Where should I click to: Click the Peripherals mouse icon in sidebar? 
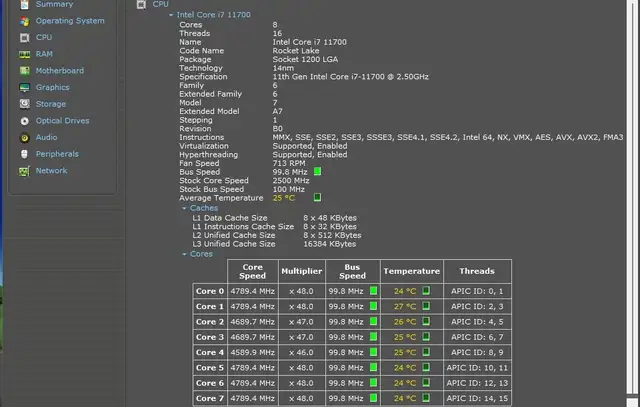[x=24, y=154]
